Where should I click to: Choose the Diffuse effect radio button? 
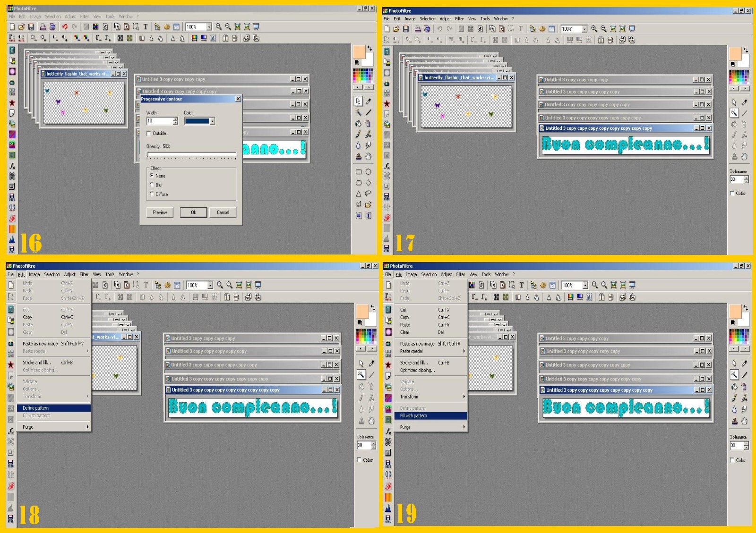click(152, 194)
